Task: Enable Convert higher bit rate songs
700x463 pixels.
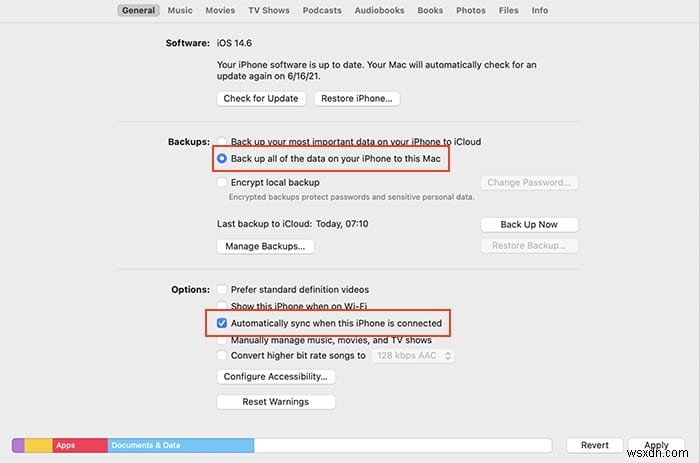Action: point(223,355)
